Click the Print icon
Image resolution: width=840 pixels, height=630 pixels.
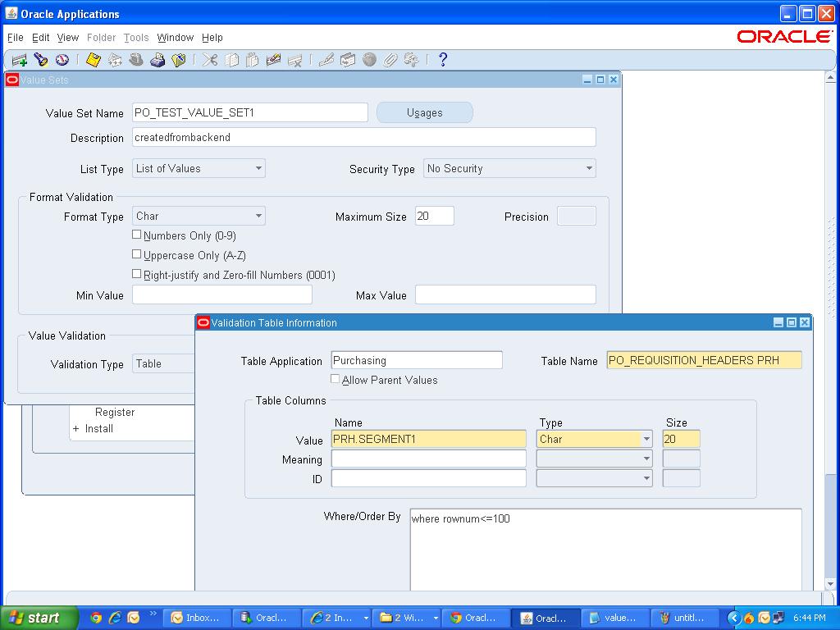tap(157, 59)
